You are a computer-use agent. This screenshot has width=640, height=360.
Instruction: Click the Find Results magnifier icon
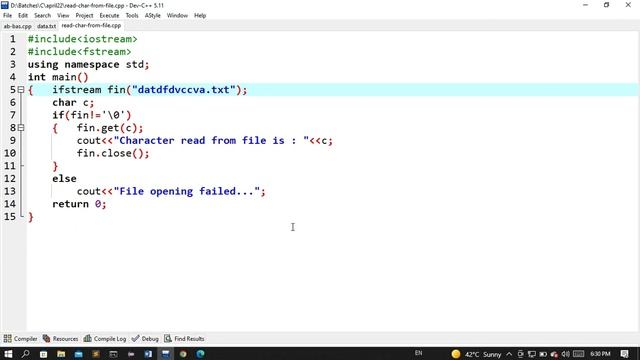[x=168, y=339]
